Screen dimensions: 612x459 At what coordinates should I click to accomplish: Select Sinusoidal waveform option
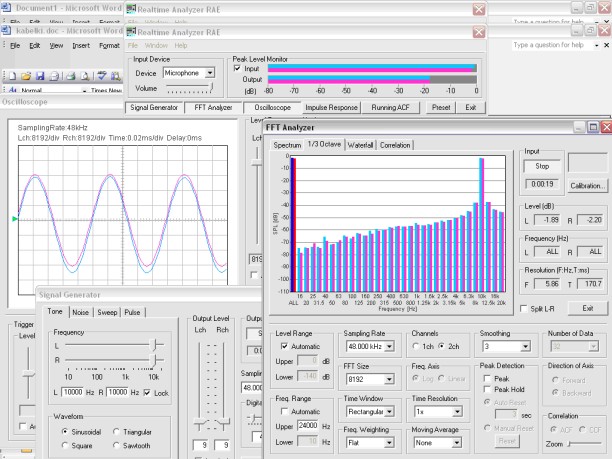click(x=65, y=432)
